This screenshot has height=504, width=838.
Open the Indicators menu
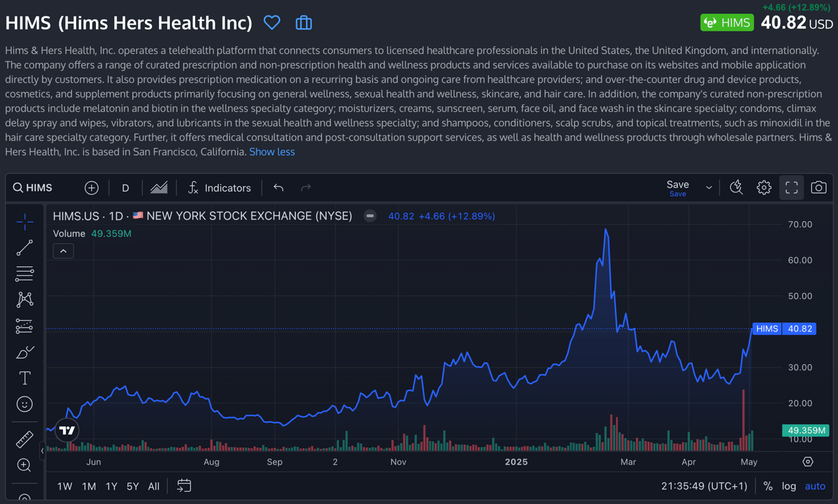tap(219, 188)
